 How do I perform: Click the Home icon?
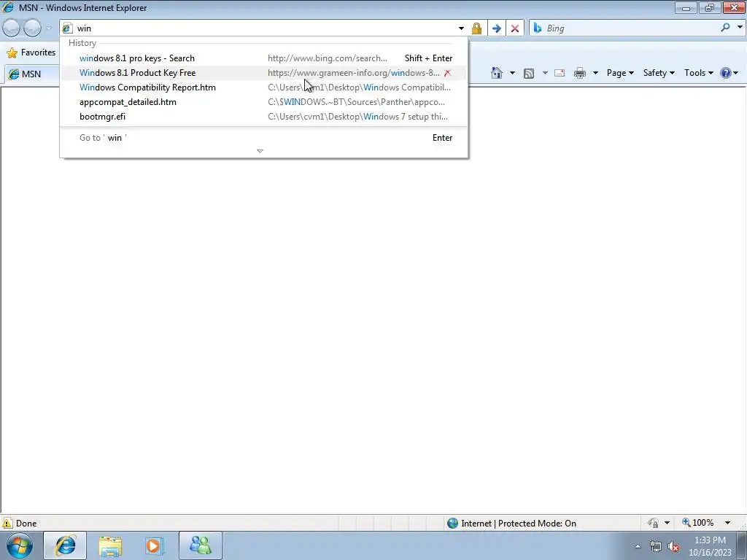pyautogui.click(x=497, y=73)
